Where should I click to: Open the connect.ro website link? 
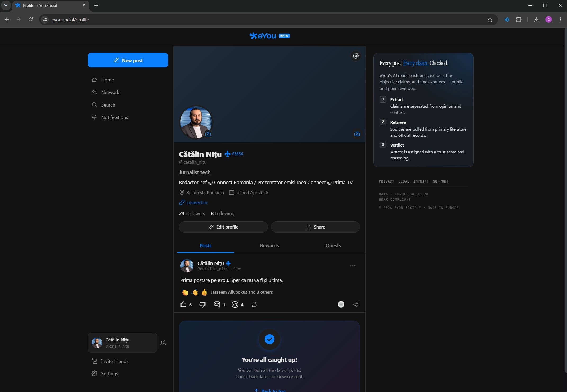(x=197, y=202)
